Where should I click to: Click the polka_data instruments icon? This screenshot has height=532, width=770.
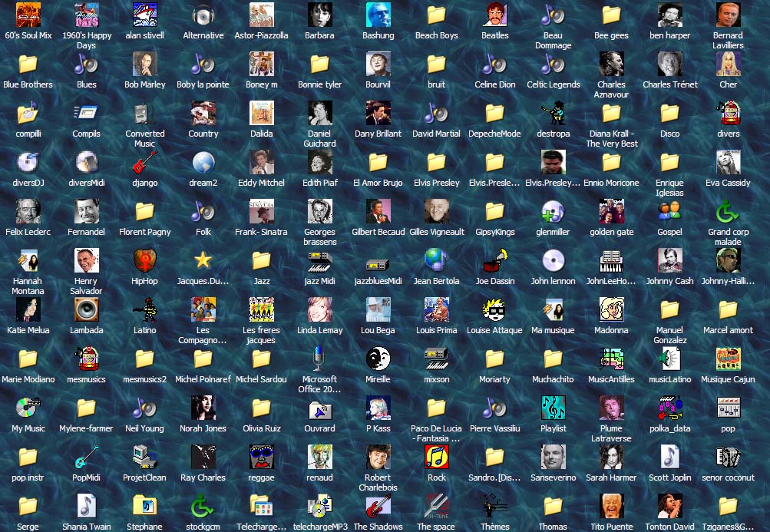(670, 408)
